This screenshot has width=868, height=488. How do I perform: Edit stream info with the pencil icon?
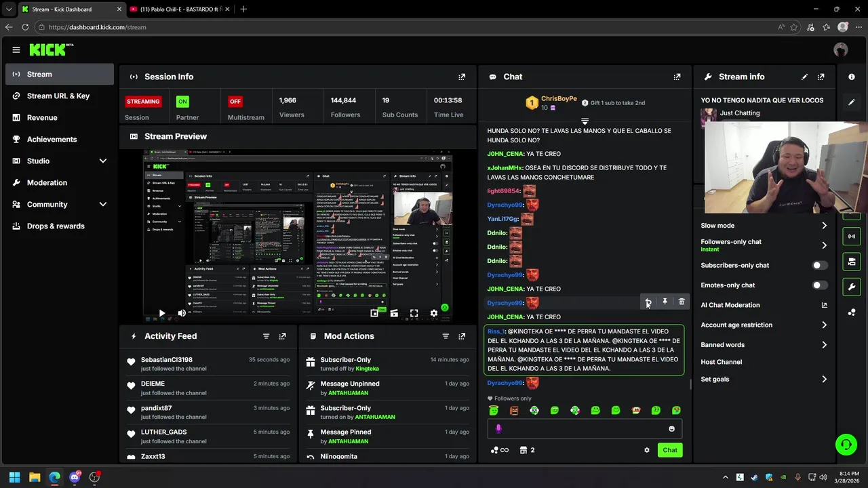804,77
